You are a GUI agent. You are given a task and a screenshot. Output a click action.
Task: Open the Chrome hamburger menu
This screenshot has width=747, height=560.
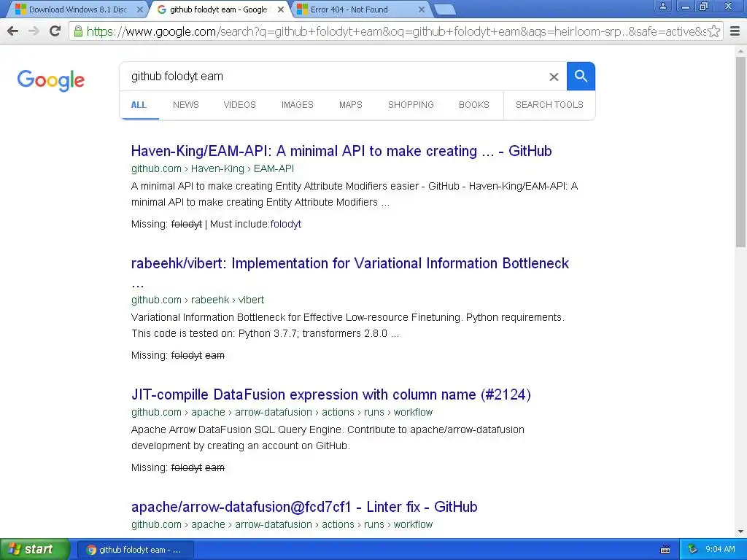coord(735,31)
